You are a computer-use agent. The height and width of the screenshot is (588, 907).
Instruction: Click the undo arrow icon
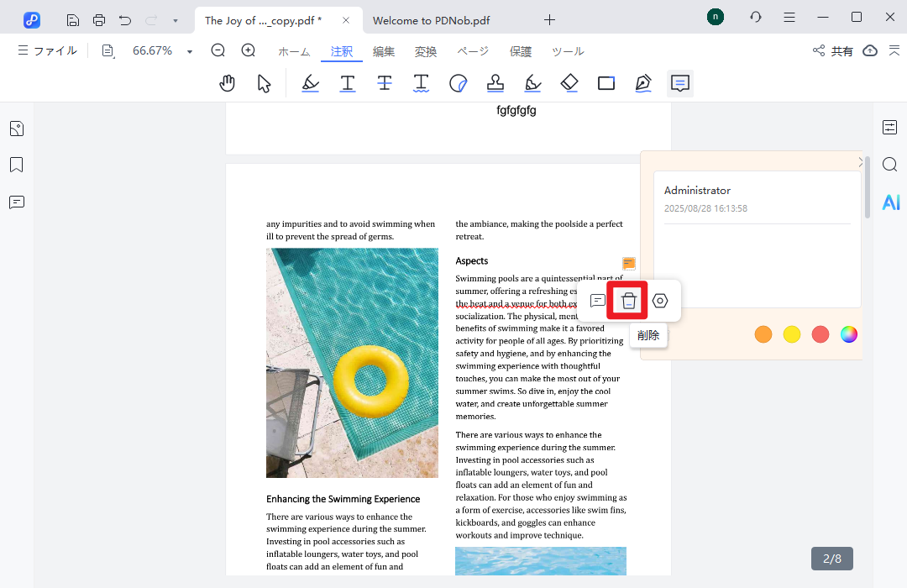125,20
